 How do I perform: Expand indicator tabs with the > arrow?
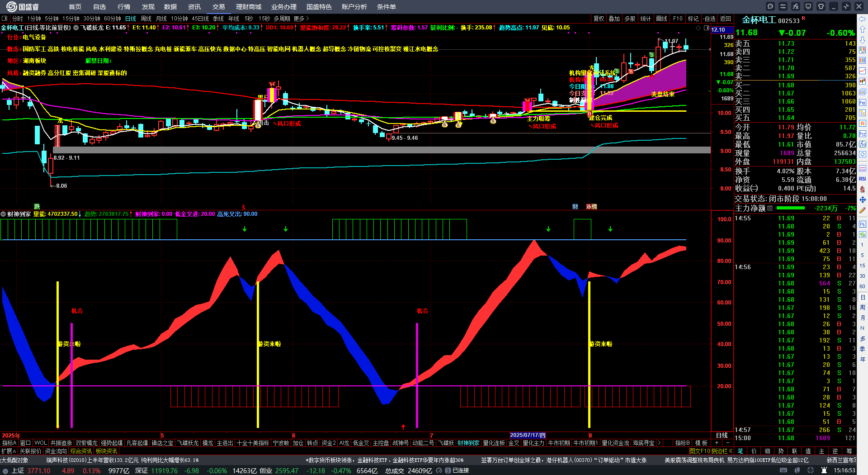coord(659,443)
